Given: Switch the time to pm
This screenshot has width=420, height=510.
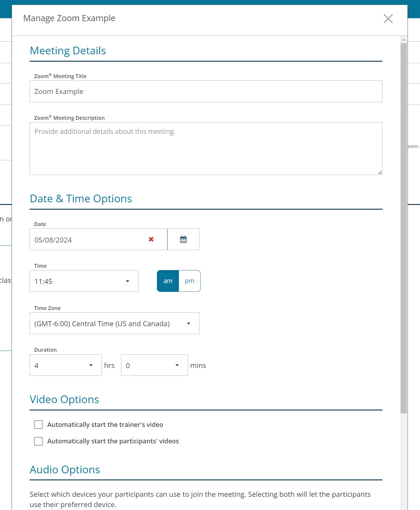Looking at the screenshot, I should [189, 281].
